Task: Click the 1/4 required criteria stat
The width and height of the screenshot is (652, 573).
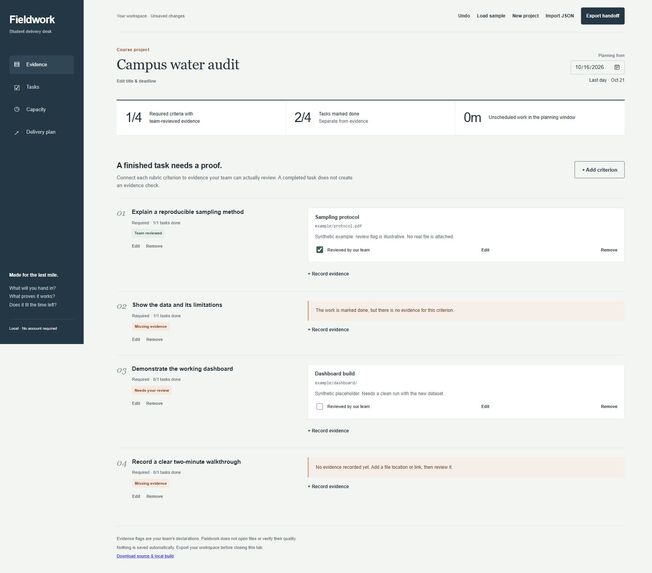Action: tap(201, 117)
